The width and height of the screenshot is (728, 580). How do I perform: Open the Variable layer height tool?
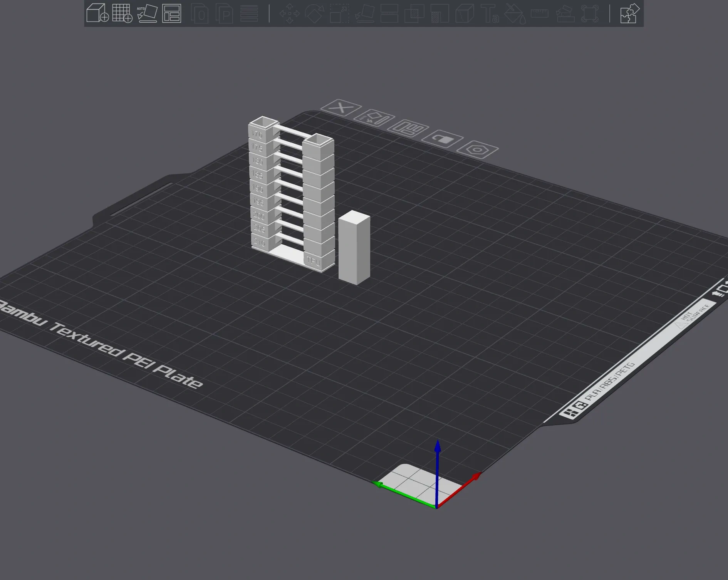pos(249,13)
